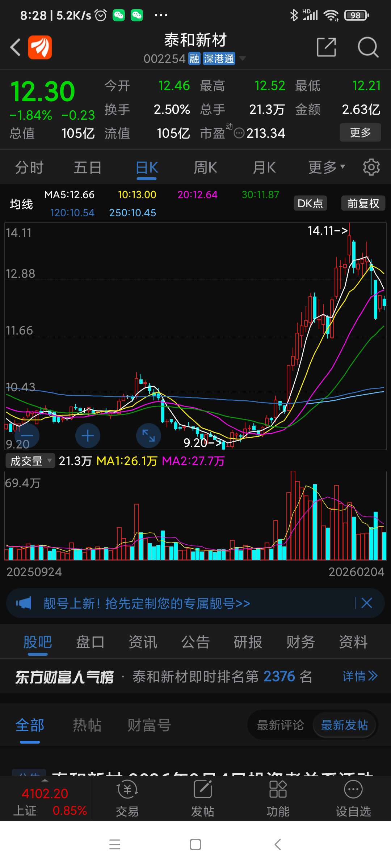Image resolution: width=391 pixels, height=868 pixels.
Task: Open the 盘口 tab
Action: pos(90,642)
